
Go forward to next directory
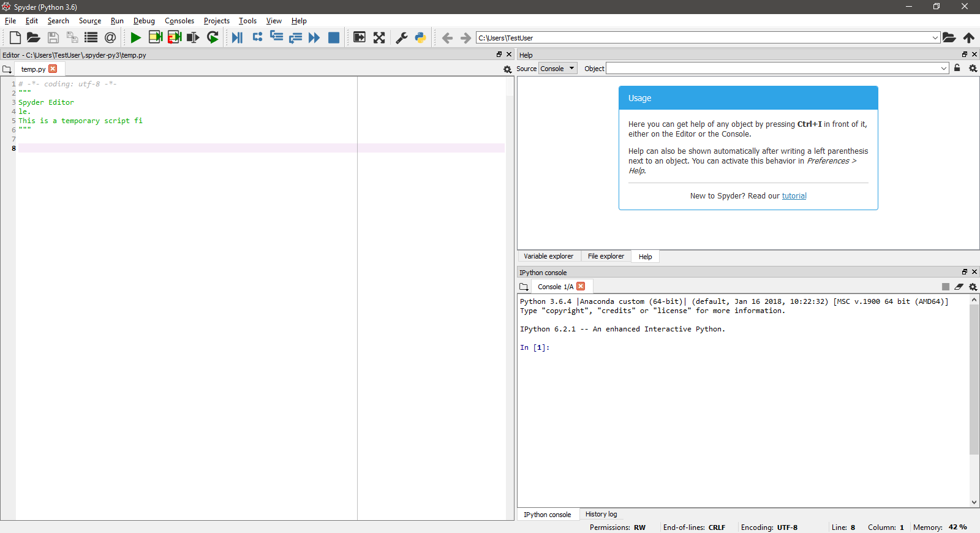466,38
